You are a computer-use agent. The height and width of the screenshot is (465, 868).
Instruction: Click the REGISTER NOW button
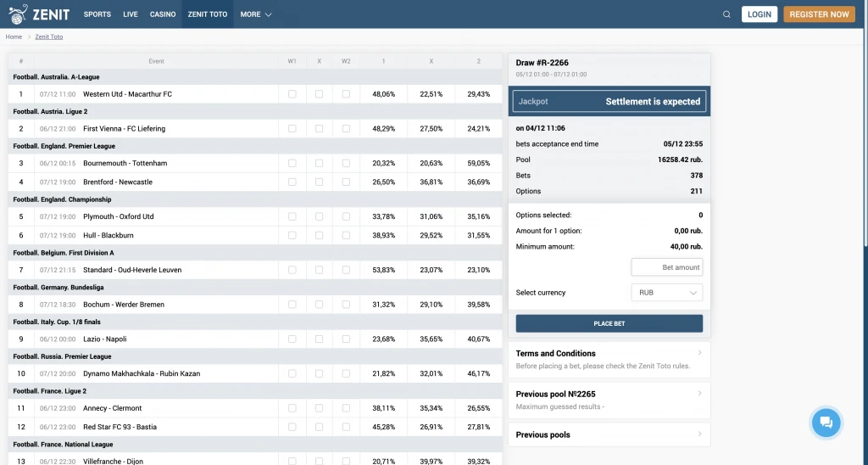tap(819, 14)
